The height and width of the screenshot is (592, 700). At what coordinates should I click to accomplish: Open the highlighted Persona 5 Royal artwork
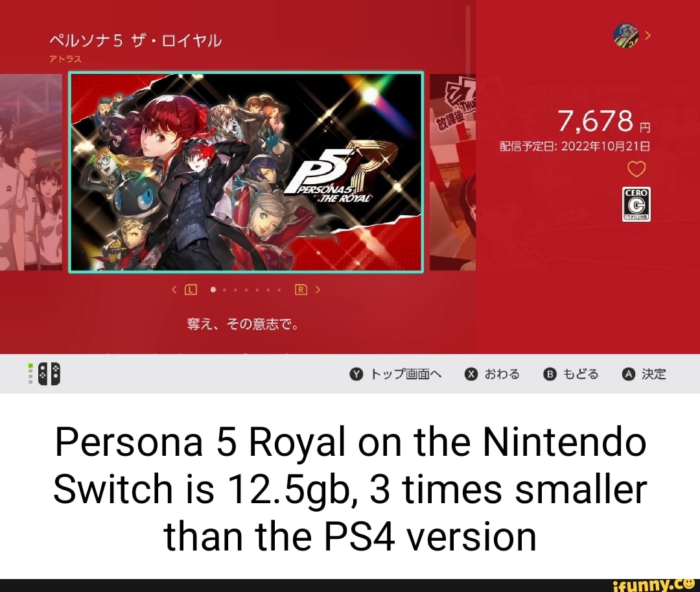246,172
